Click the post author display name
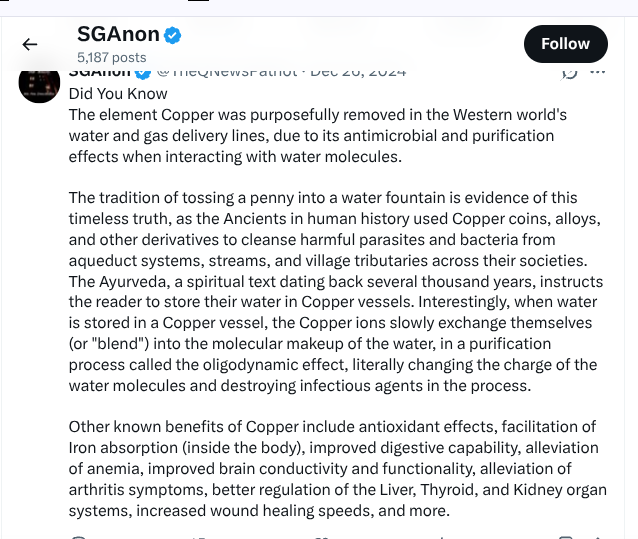The height and width of the screenshot is (539, 638). (x=100, y=72)
